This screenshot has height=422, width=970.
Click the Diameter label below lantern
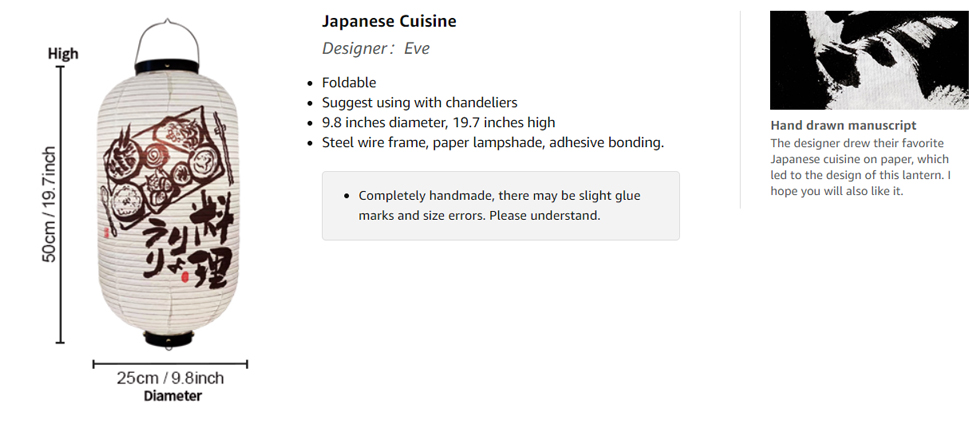173,396
